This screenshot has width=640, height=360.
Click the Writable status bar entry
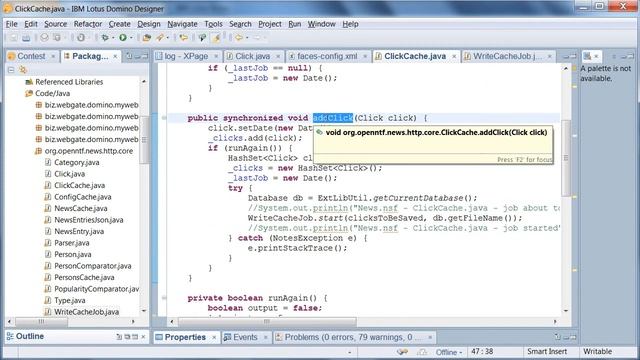point(597,352)
